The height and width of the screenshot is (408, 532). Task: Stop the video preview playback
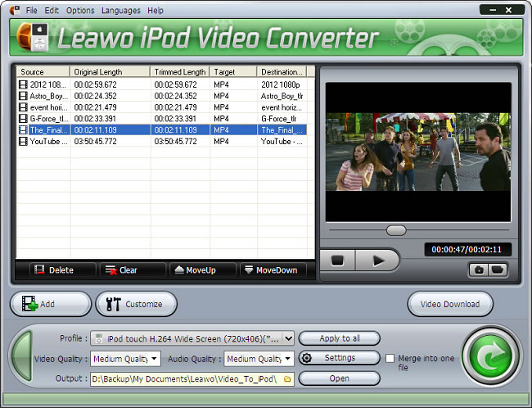click(x=337, y=261)
